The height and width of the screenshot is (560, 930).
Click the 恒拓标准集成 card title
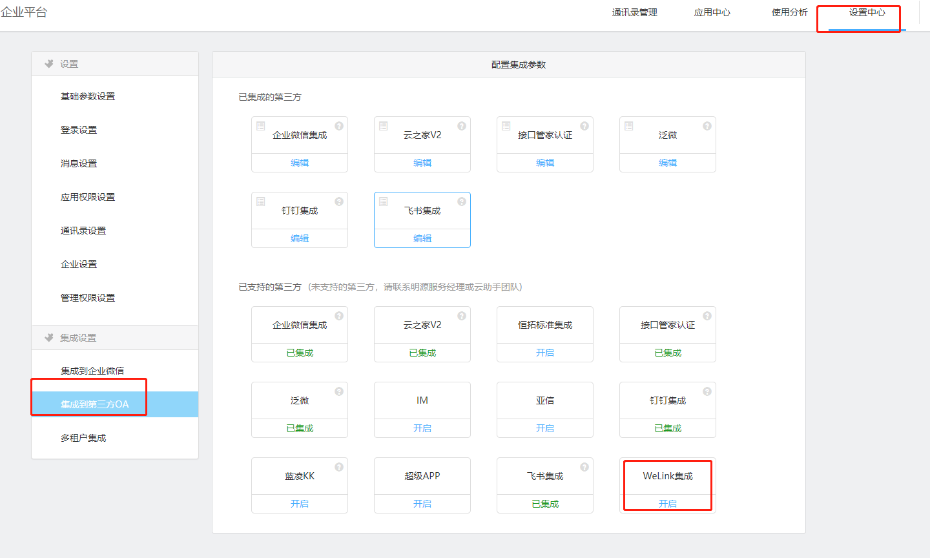click(545, 325)
